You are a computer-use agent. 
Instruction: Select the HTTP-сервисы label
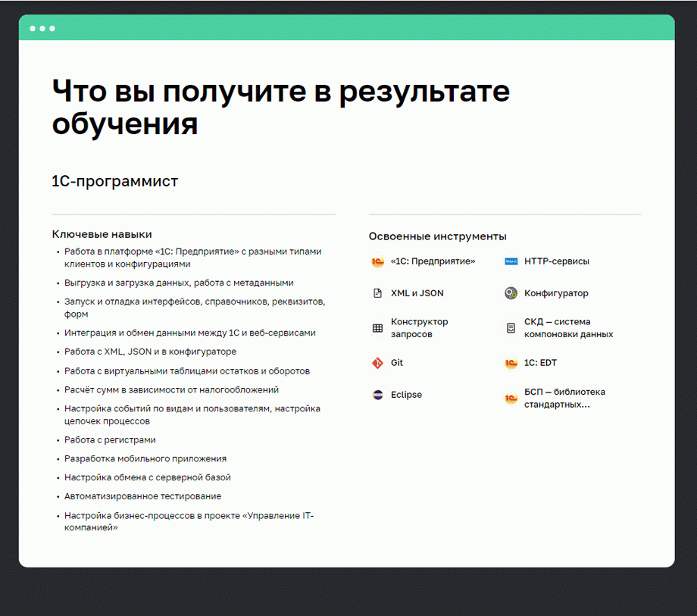point(557,261)
